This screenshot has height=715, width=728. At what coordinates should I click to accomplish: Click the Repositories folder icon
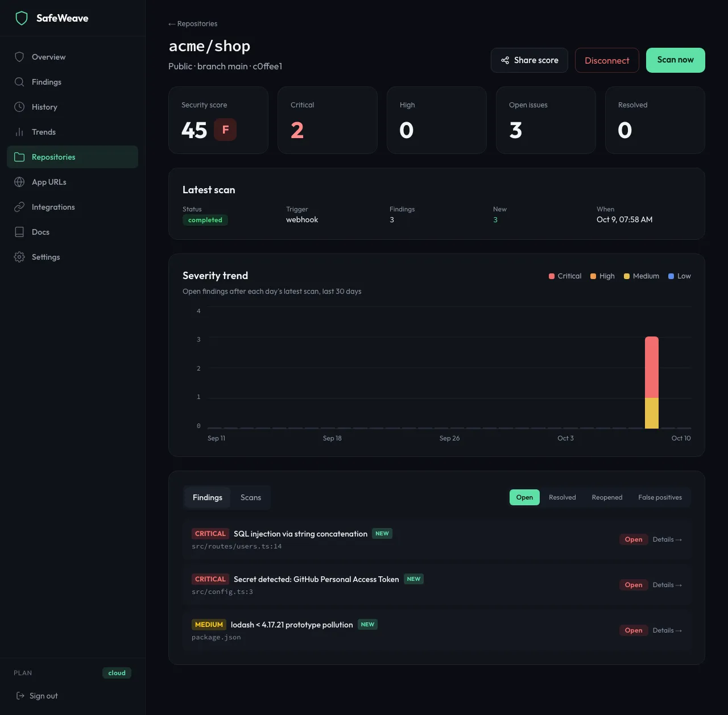pos(19,157)
